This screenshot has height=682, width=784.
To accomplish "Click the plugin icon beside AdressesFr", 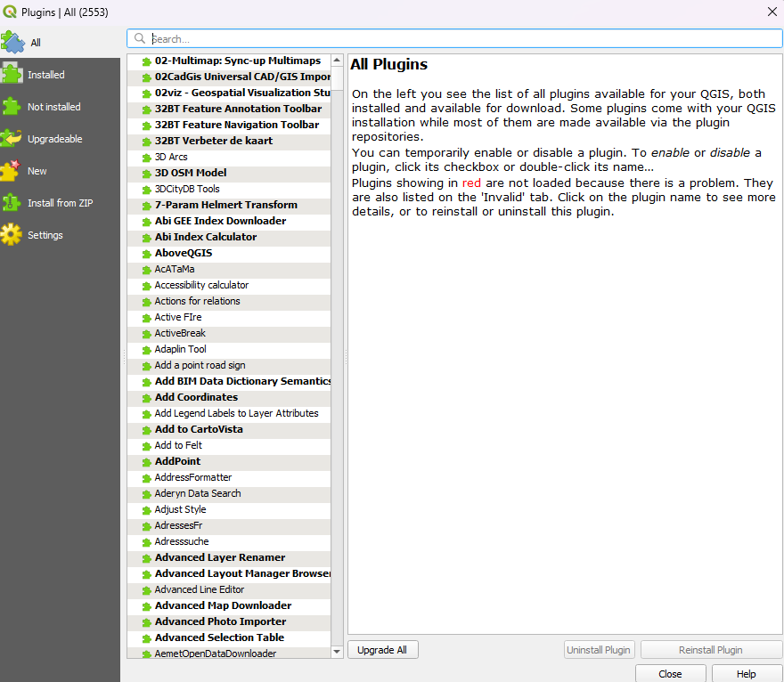I will [x=146, y=526].
